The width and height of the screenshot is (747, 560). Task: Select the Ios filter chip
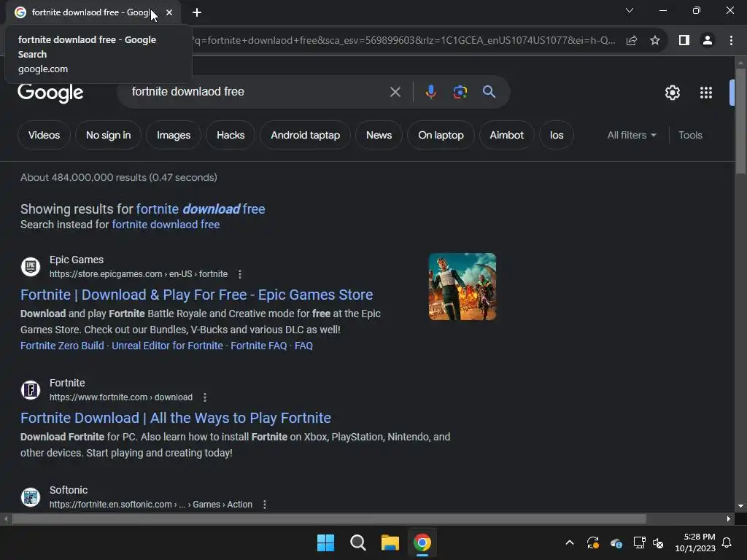pyautogui.click(x=557, y=135)
